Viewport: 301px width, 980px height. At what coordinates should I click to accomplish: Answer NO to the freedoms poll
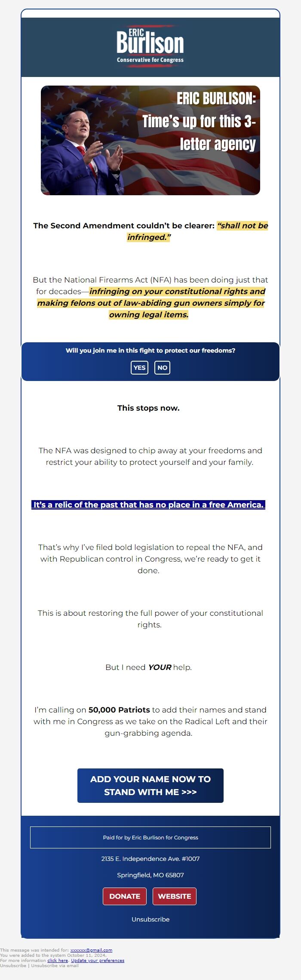pos(162,368)
